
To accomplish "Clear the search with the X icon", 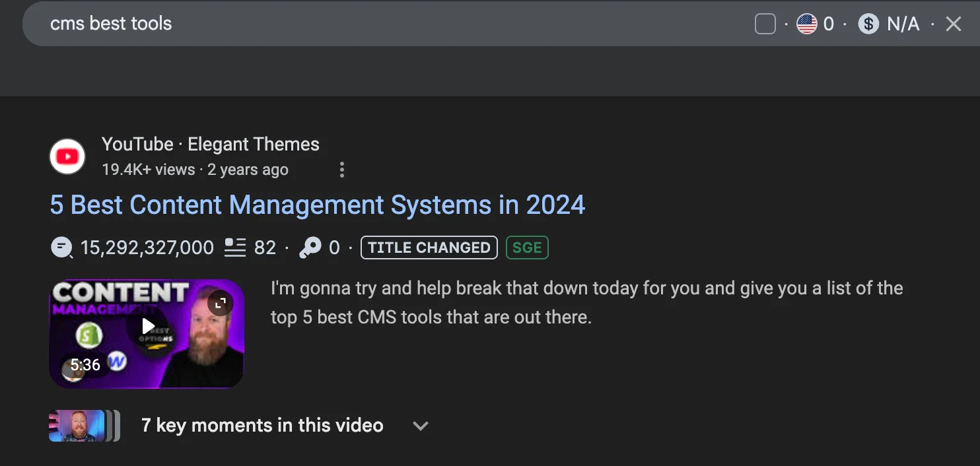I will pos(953,24).
